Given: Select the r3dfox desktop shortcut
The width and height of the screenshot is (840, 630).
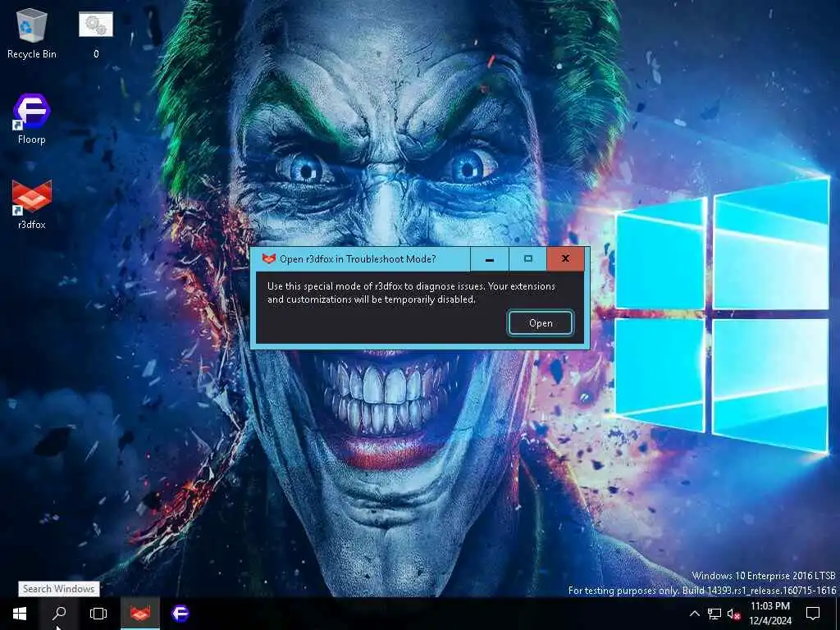Looking at the screenshot, I should (32, 204).
